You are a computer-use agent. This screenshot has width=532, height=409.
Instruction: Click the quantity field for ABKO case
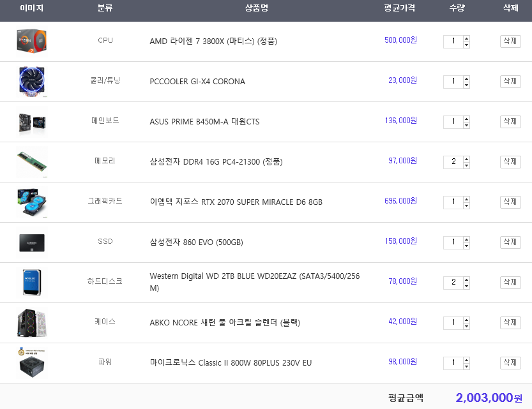coord(453,322)
